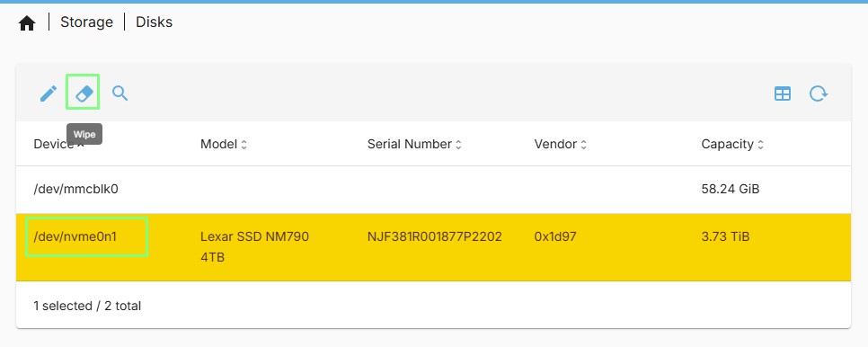This screenshot has height=347, width=868.
Task: Refresh the disk list via reload icon
Action: point(819,93)
